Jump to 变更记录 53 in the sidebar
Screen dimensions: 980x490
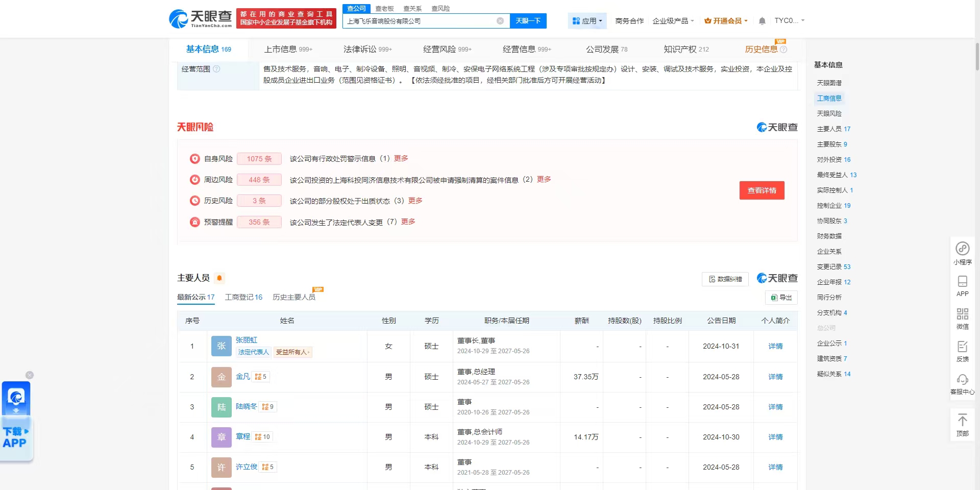pos(834,267)
